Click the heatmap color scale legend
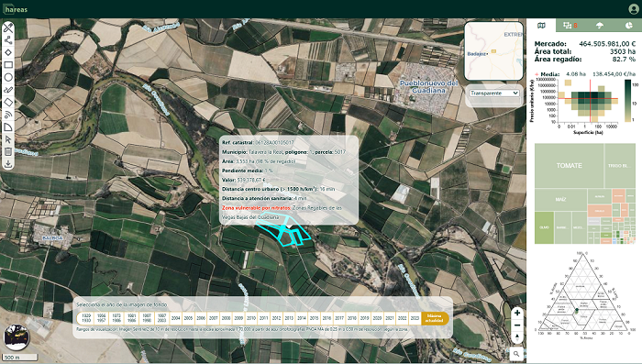This screenshot has width=642, height=364. (x=628, y=101)
